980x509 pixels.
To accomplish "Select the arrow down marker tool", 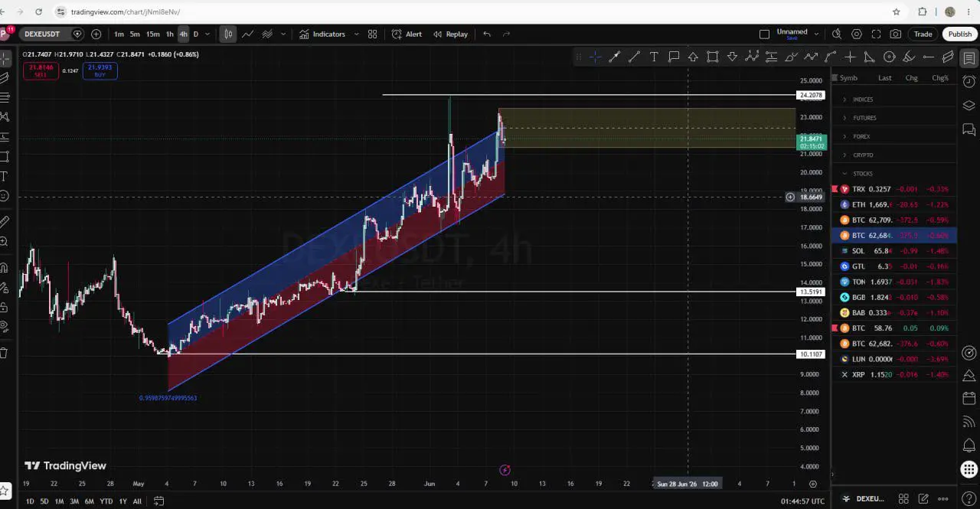I will 732,57.
